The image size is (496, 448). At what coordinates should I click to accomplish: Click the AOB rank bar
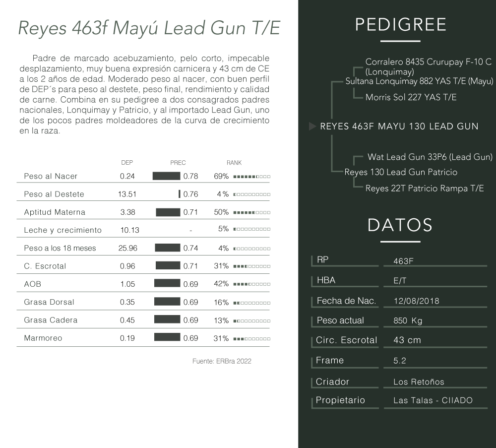click(x=252, y=284)
